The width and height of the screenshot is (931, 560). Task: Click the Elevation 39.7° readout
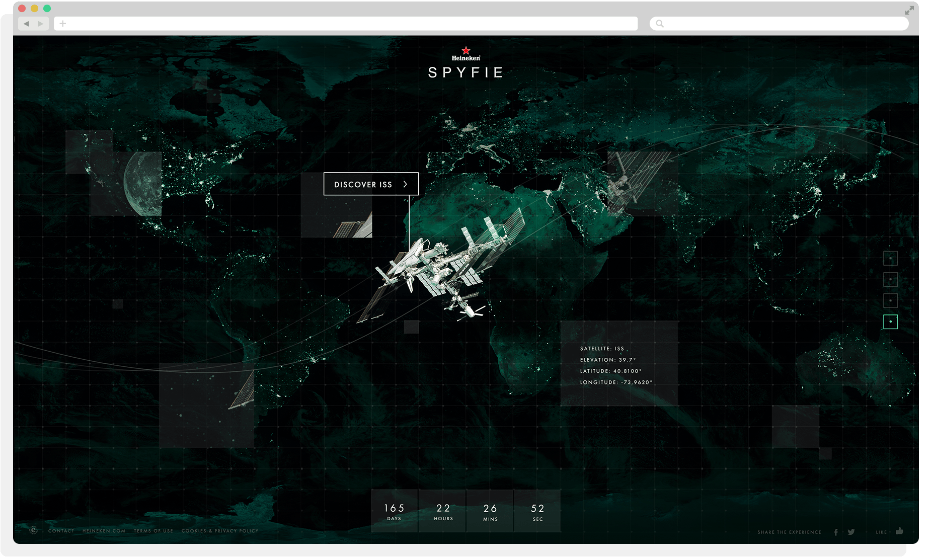(x=608, y=360)
